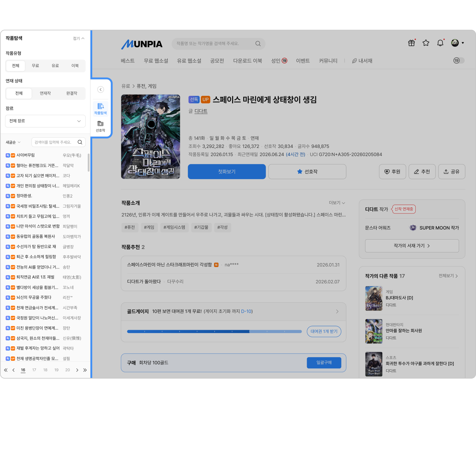
Task: Select 전체 work type filter
Action: tap(15, 66)
